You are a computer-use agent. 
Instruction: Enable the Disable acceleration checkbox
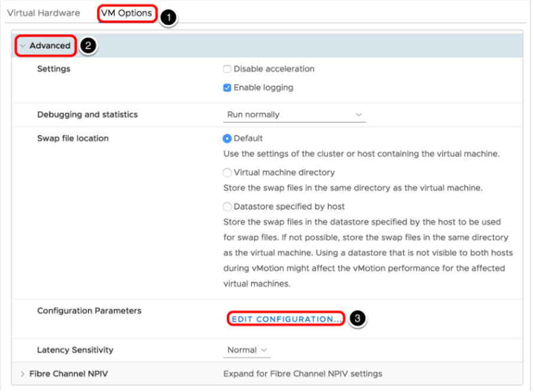click(227, 69)
